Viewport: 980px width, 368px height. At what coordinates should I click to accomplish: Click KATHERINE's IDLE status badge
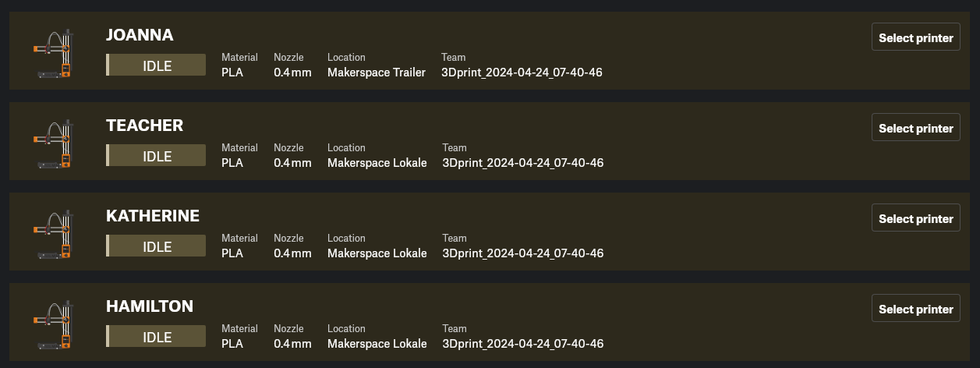(157, 246)
